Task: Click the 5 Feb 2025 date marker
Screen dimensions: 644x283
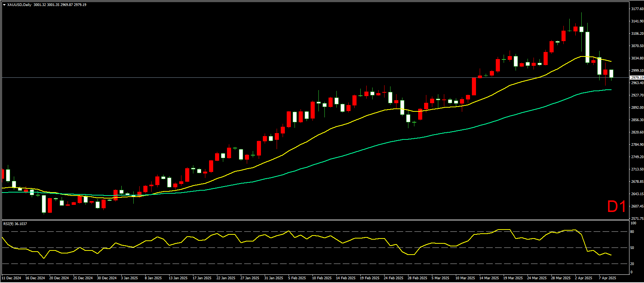Action: tap(297, 278)
